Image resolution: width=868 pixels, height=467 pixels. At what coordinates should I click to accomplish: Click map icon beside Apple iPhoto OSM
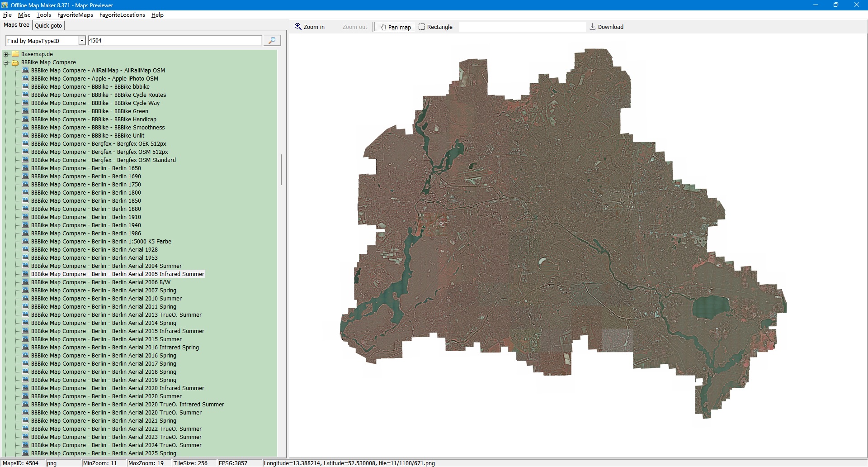26,79
